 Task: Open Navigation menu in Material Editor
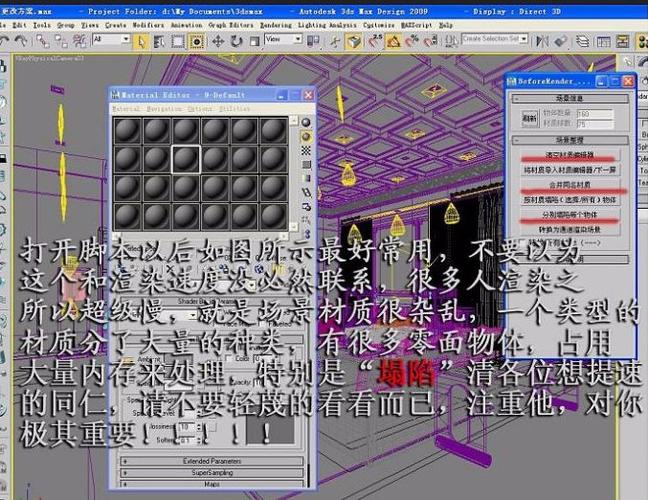click(164, 109)
